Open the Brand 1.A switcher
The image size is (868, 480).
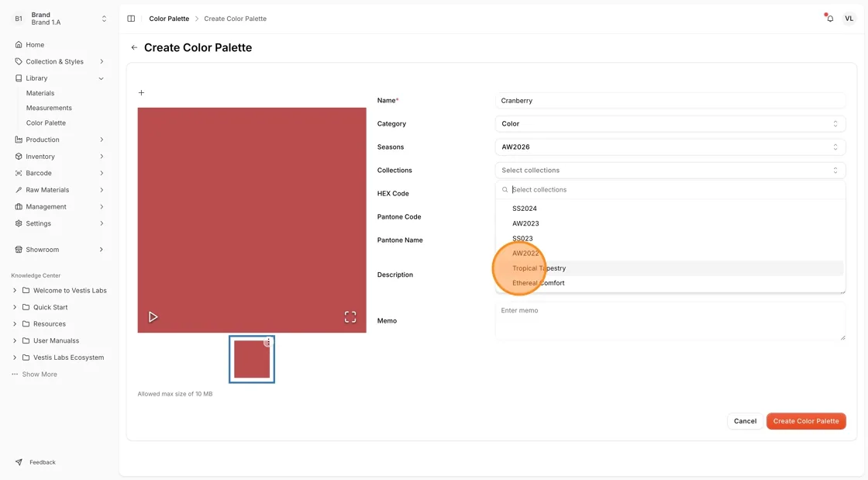59,19
